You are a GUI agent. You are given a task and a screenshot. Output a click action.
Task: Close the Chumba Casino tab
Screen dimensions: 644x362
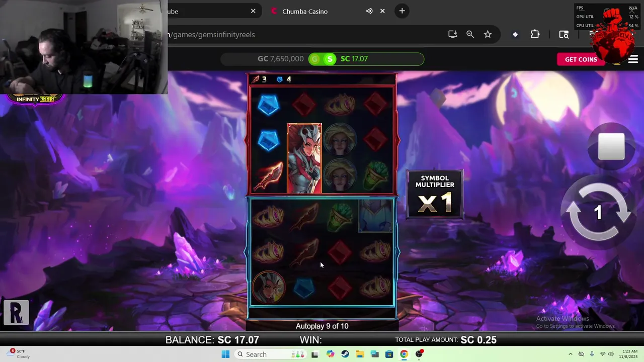382,11
